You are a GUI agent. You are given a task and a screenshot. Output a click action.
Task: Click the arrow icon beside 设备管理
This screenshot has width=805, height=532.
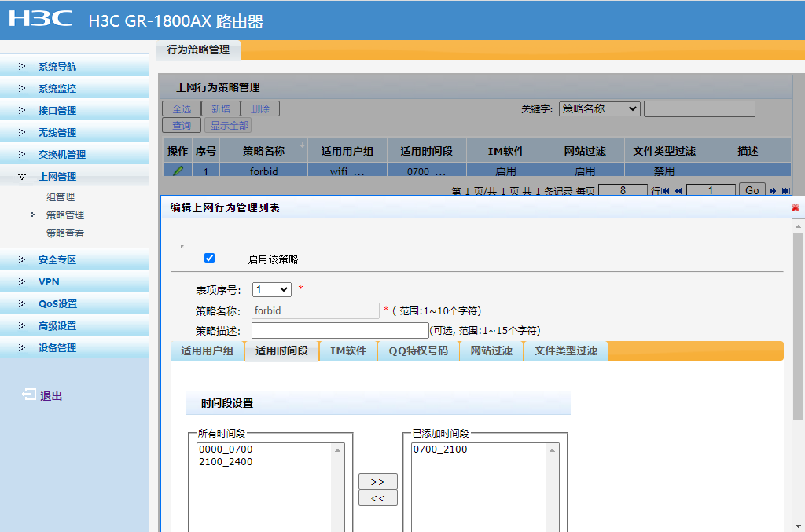coord(21,348)
